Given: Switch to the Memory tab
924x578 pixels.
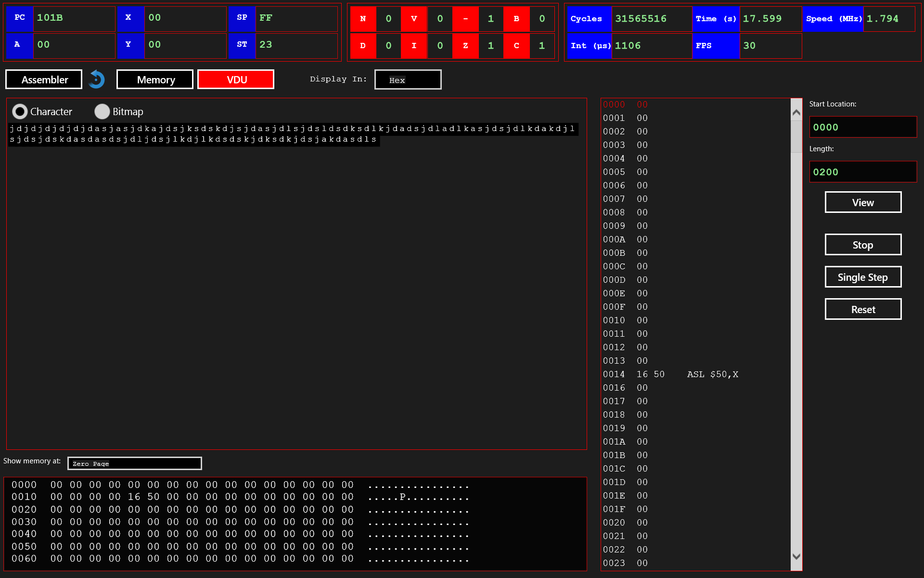Looking at the screenshot, I should tap(155, 79).
